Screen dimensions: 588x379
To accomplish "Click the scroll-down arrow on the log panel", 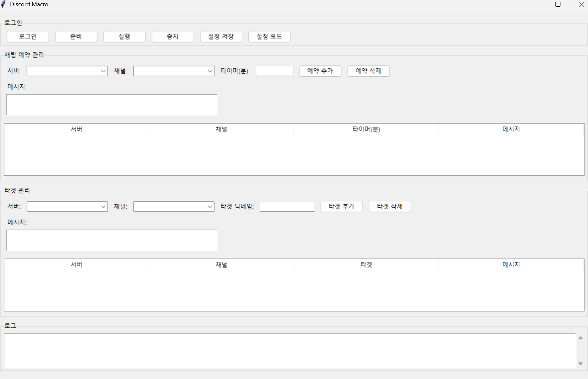I will pyautogui.click(x=580, y=363).
